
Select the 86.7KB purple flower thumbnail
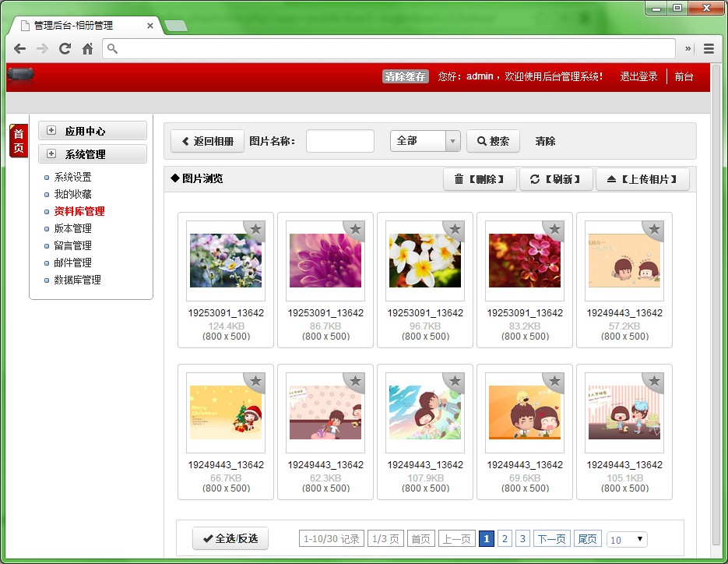point(325,261)
